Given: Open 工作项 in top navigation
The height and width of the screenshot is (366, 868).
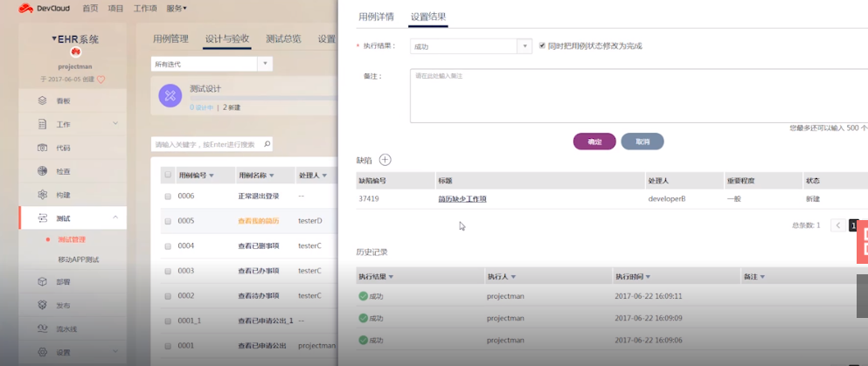Looking at the screenshot, I should tap(145, 8).
